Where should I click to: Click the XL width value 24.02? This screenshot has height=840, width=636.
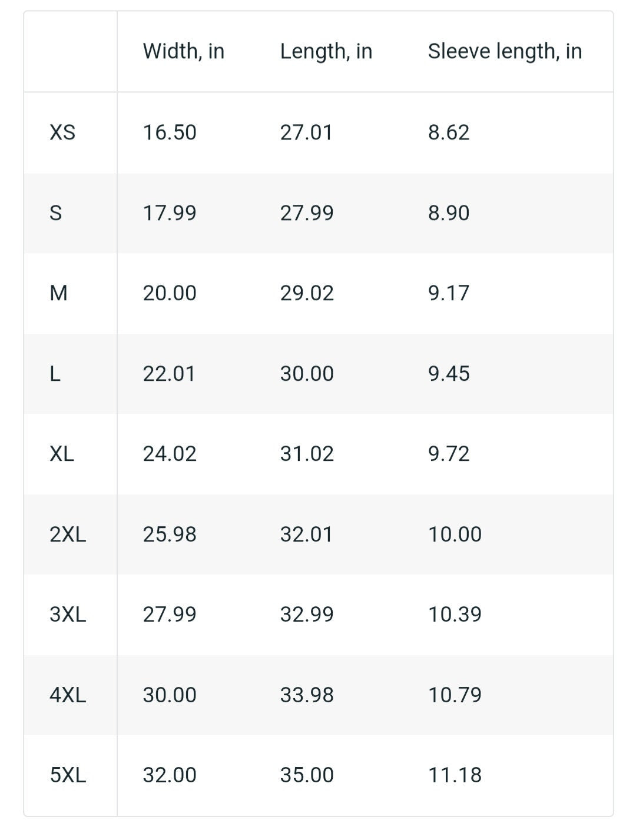[170, 453]
